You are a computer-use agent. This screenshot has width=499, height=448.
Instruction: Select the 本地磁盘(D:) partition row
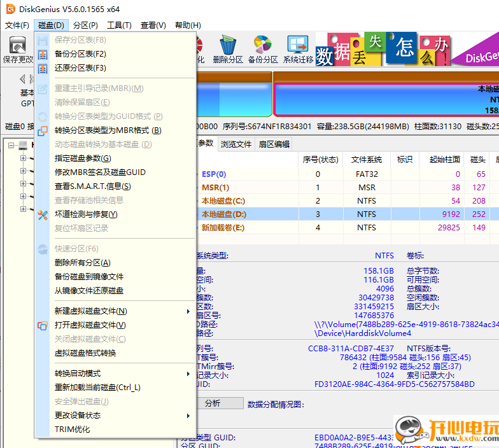coord(348,214)
